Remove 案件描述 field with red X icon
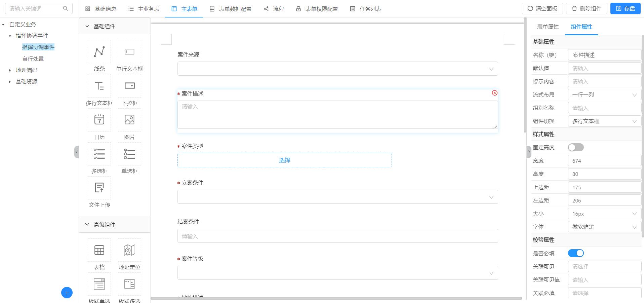This screenshot has height=303, width=644. [x=494, y=93]
